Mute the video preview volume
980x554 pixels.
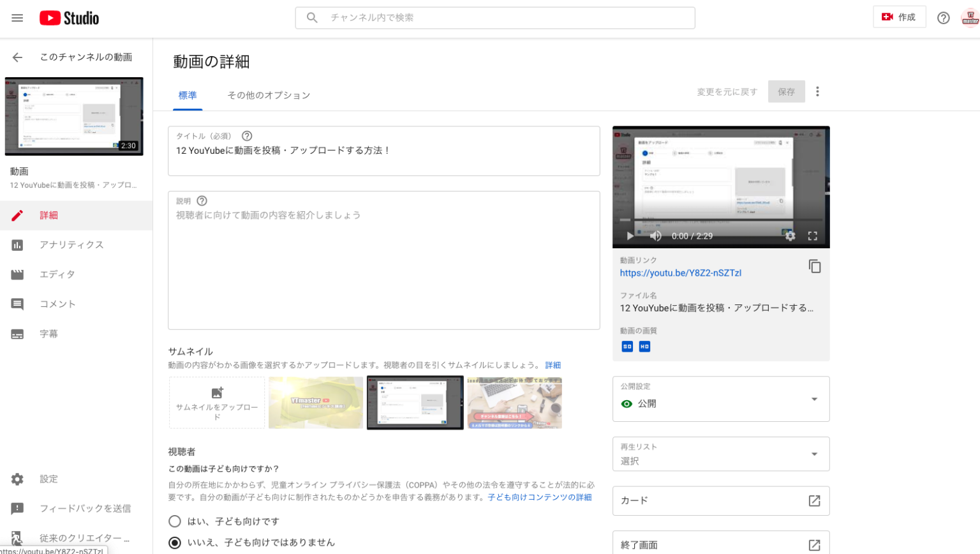tap(655, 236)
